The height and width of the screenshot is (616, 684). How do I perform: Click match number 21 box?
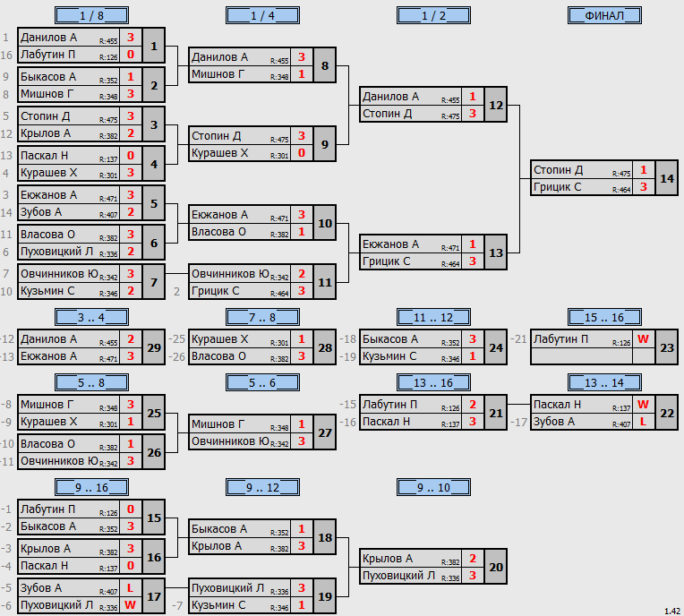[496, 413]
